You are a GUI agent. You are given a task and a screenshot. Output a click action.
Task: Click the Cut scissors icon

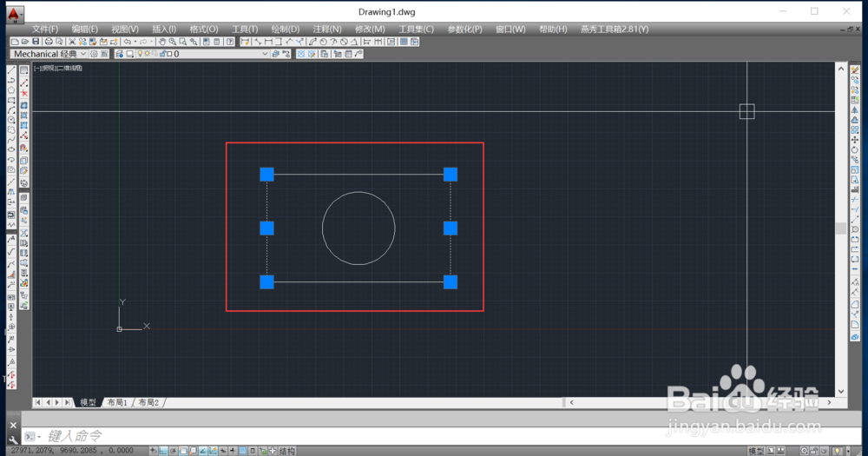click(72, 42)
